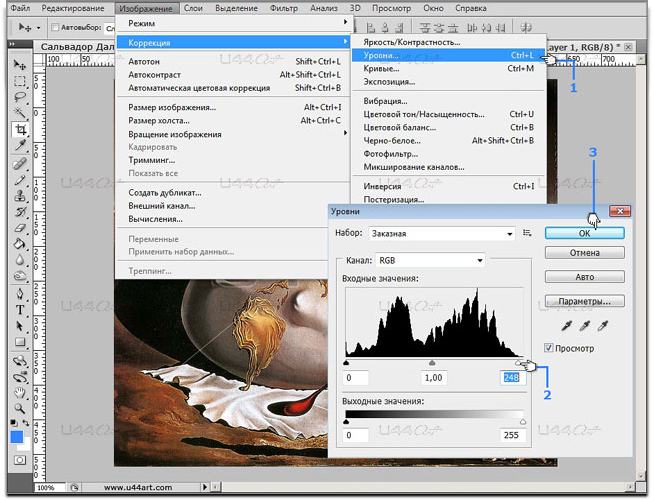
Task: Toggle the Автовыбор checkbox
Action: coord(55,27)
